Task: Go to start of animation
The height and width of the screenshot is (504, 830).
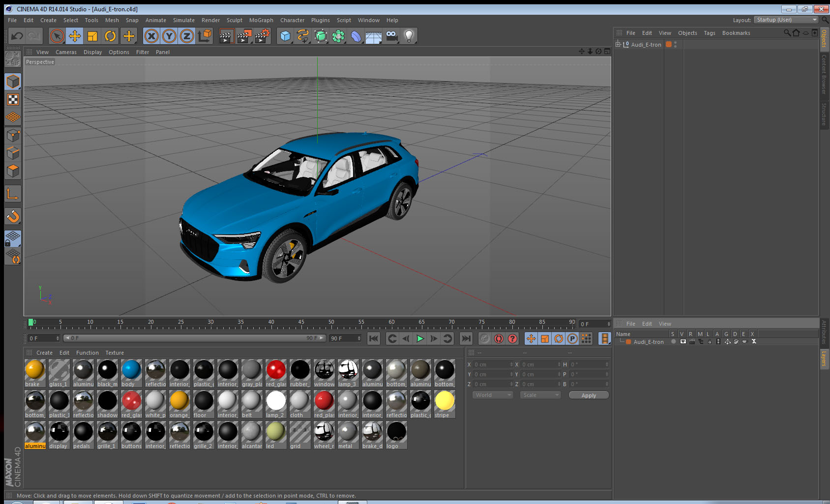Action: (x=374, y=338)
